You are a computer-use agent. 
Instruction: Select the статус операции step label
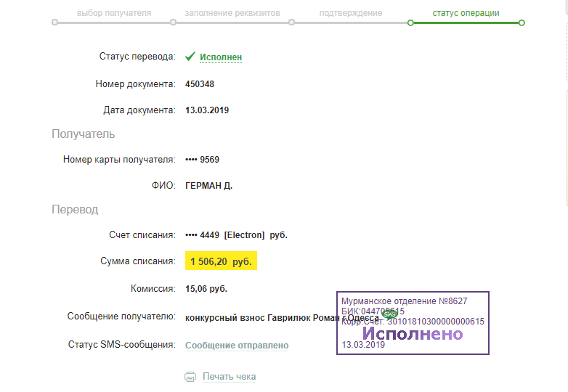466,13
